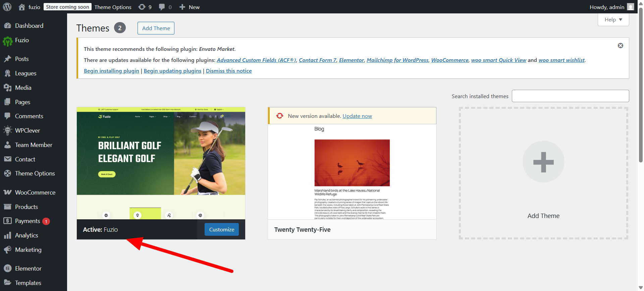Click the Add Theme placeholder label

[x=543, y=216]
